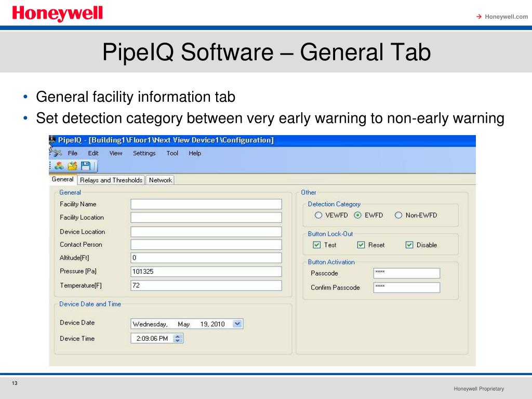Open the Tool menu
Viewport: 532px width, 399px height.
click(172, 153)
